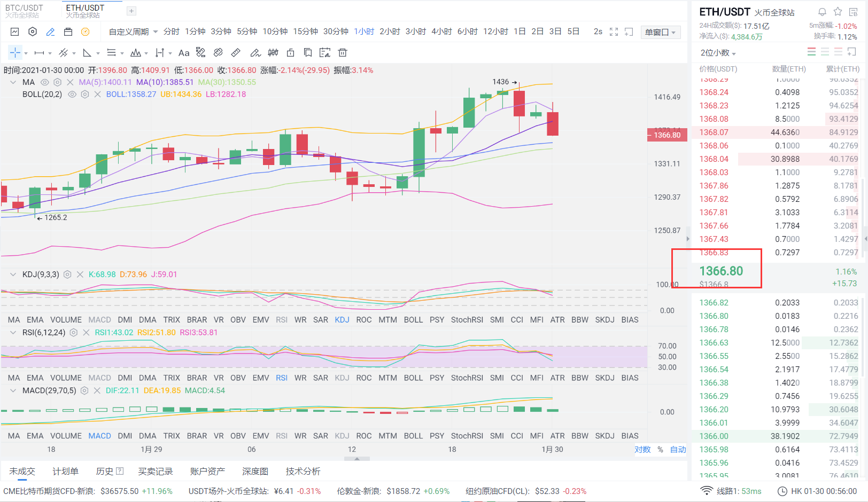The height and width of the screenshot is (502, 868).
Task: Open the 深度图 depth chart tab
Action: tap(255, 472)
